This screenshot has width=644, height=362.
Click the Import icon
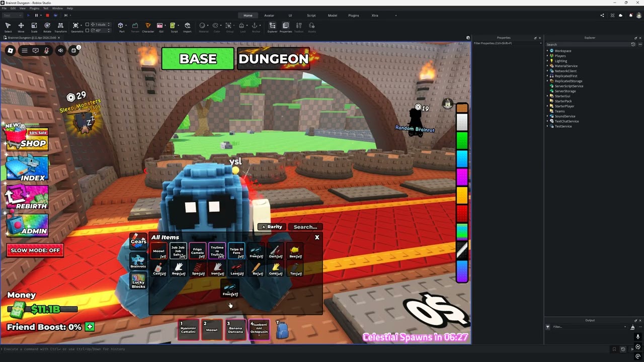click(187, 27)
